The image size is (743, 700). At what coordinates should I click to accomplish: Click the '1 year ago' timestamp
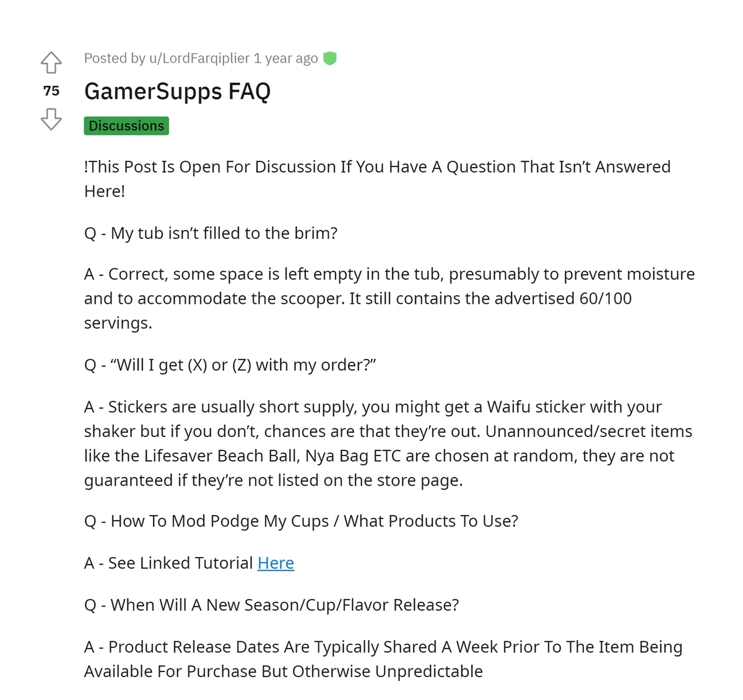285,58
